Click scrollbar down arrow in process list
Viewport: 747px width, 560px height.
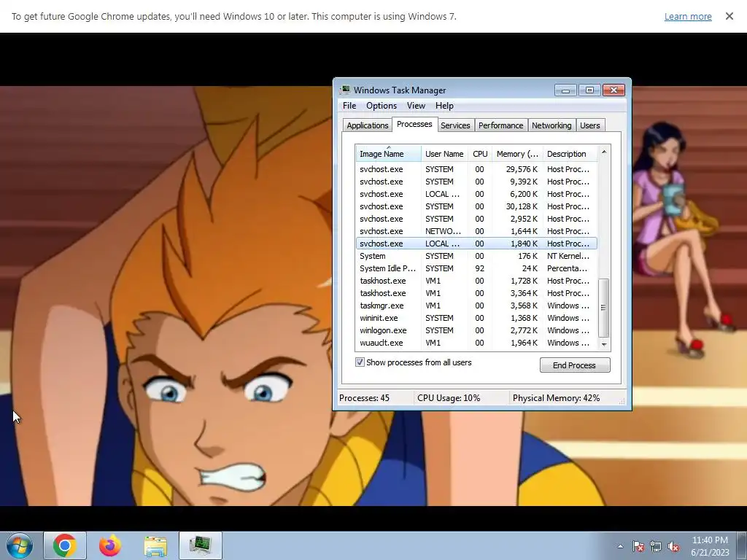click(604, 344)
